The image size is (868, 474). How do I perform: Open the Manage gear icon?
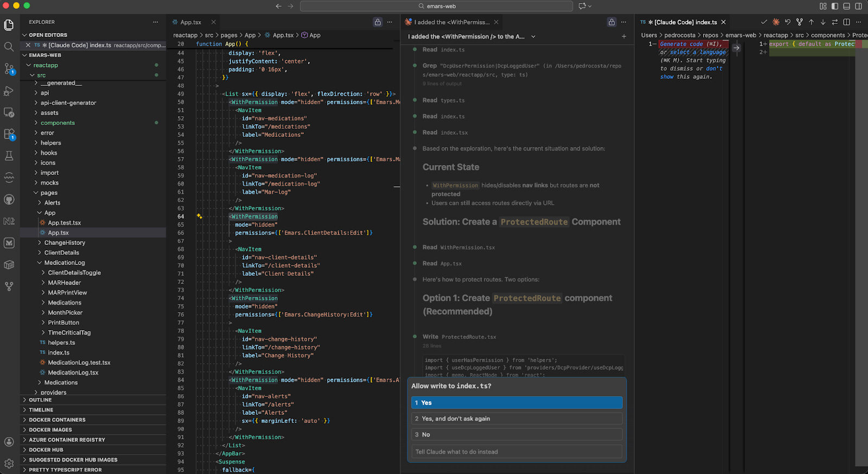click(9, 463)
